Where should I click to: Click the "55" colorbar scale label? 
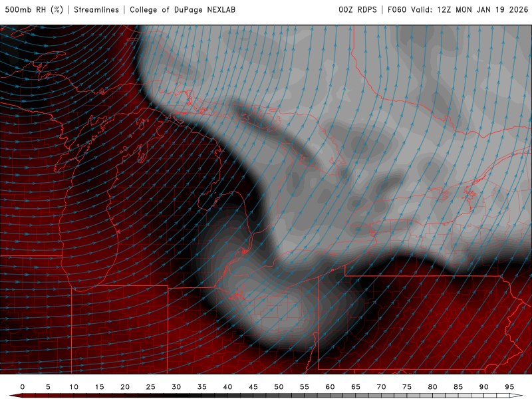point(305,387)
